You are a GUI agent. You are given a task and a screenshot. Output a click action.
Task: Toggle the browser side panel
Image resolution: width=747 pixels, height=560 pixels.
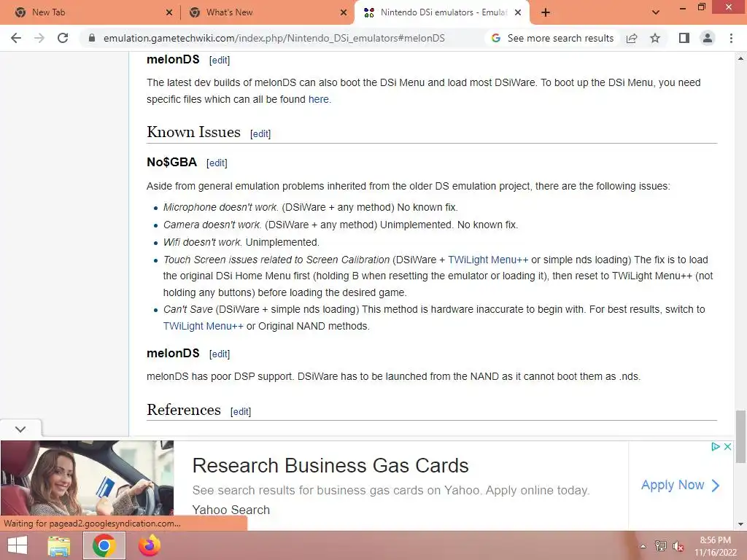coord(684,38)
